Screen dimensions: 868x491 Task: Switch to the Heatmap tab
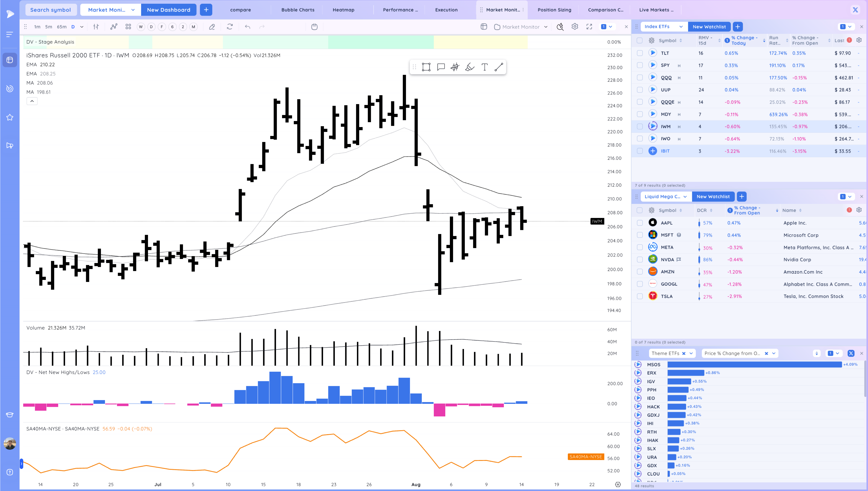tap(344, 10)
